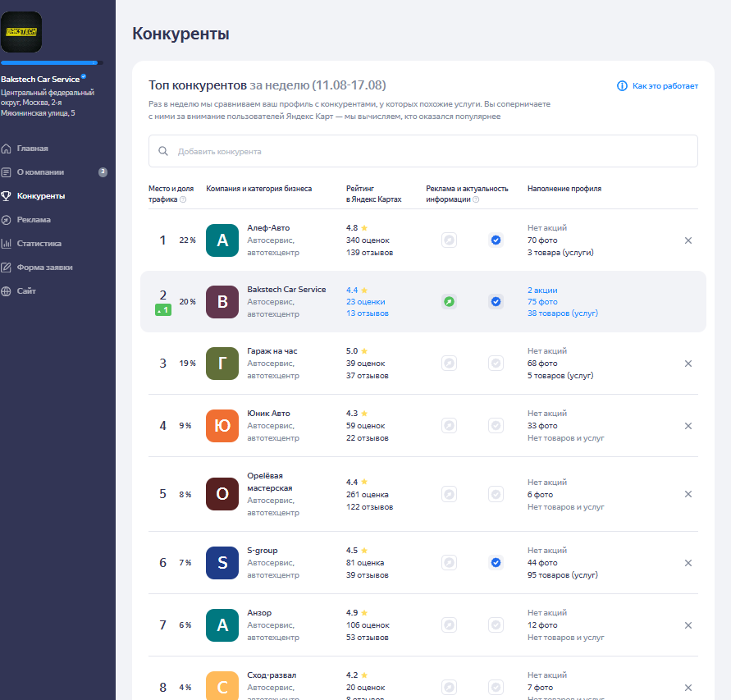Go to Реклама sidebar section
Image resolution: width=731 pixels, height=700 pixels.
click(34, 220)
